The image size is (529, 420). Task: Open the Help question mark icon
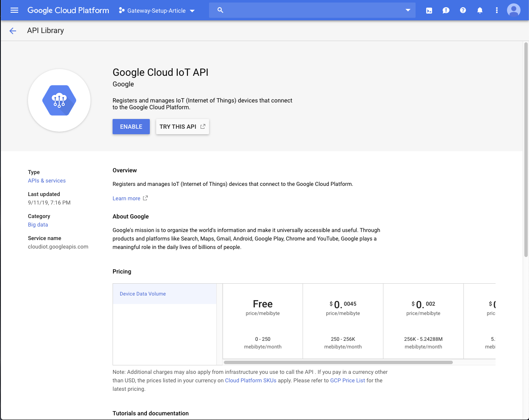pyautogui.click(x=463, y=10)
